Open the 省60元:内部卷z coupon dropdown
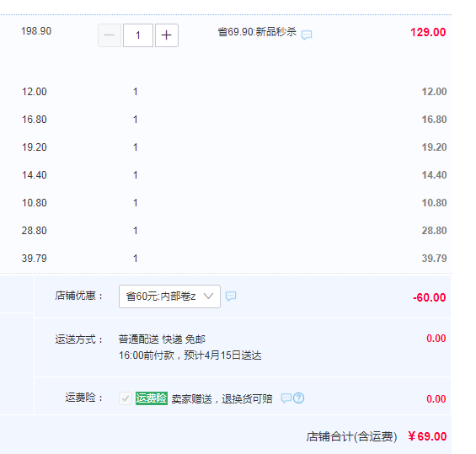 tap(169, 296)
